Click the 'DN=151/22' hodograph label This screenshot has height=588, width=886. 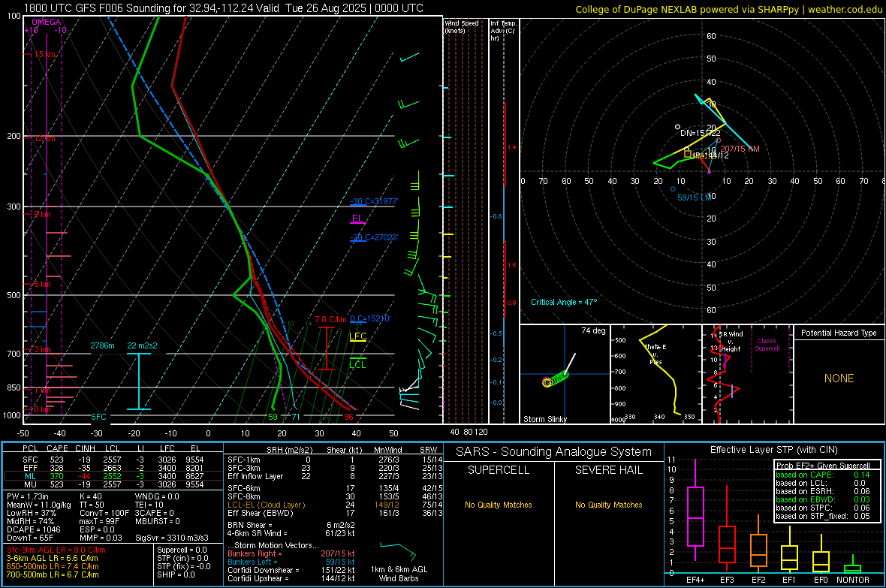click(700, 133)
